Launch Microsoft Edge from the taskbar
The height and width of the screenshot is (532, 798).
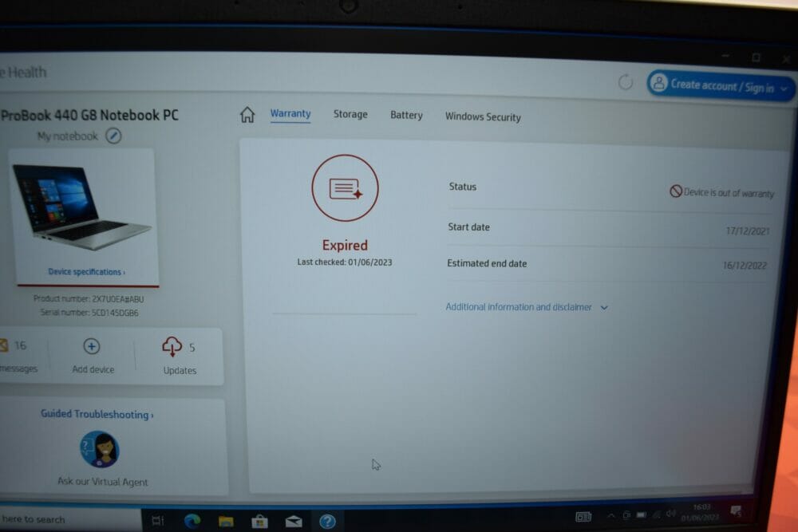(192, 521)
